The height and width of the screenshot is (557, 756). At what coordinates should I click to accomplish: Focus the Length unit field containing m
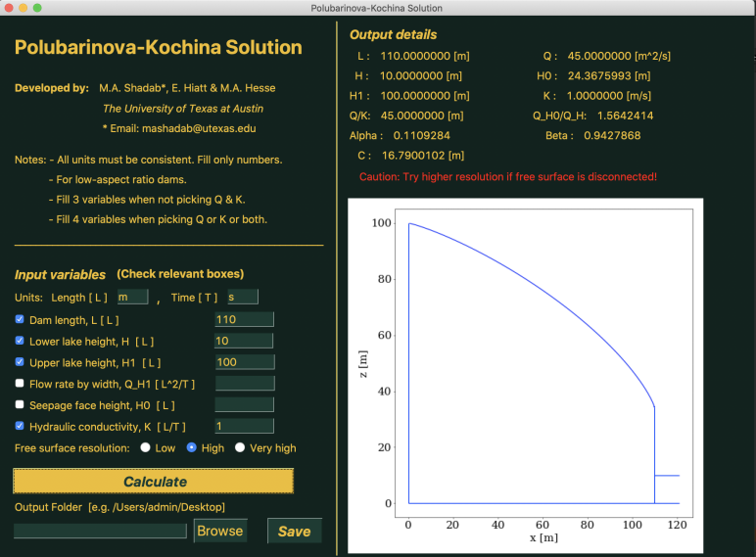coord(132,297)
